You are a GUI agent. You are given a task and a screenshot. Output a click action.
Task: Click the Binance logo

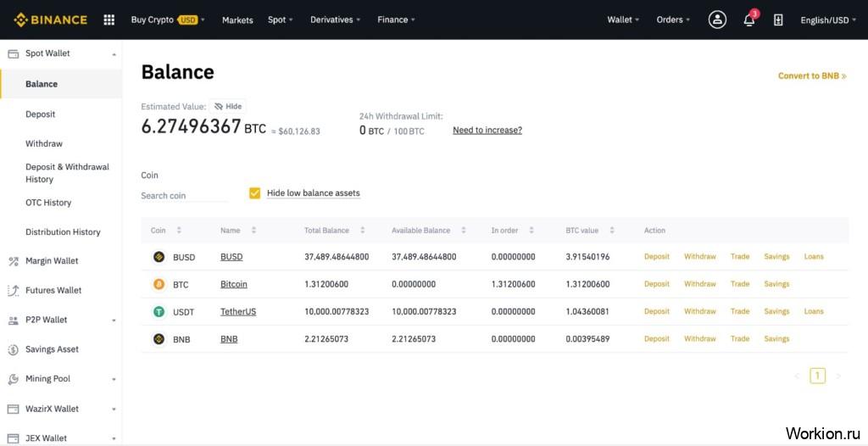[50, 20]
